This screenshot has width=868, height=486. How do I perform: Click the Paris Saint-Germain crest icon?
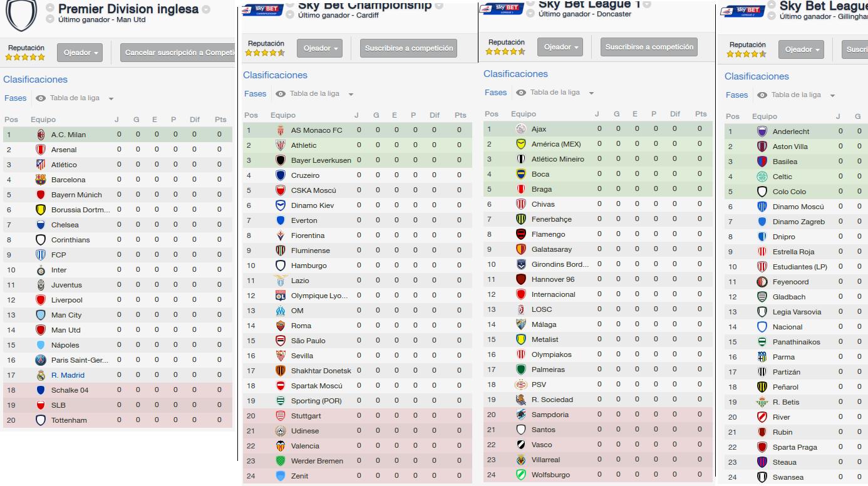tap(41, 360)
